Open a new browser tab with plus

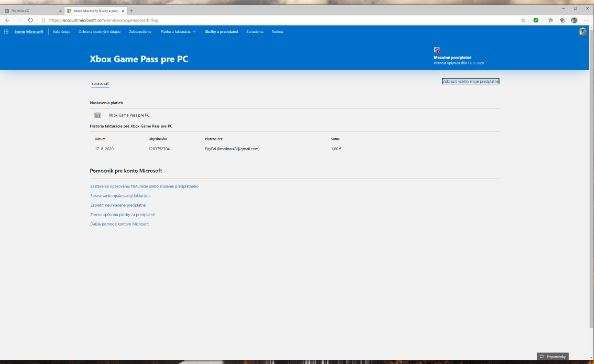pos(131,11)
